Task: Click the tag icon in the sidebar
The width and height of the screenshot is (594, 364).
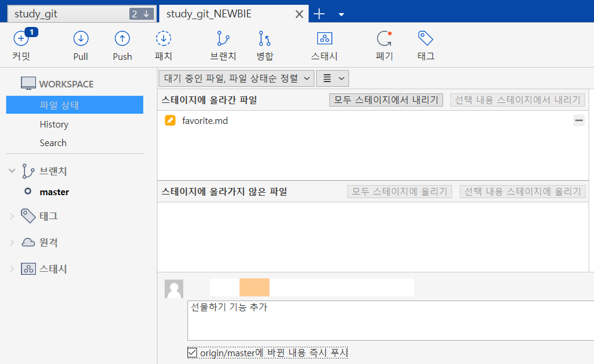Action: pos(28,216)
